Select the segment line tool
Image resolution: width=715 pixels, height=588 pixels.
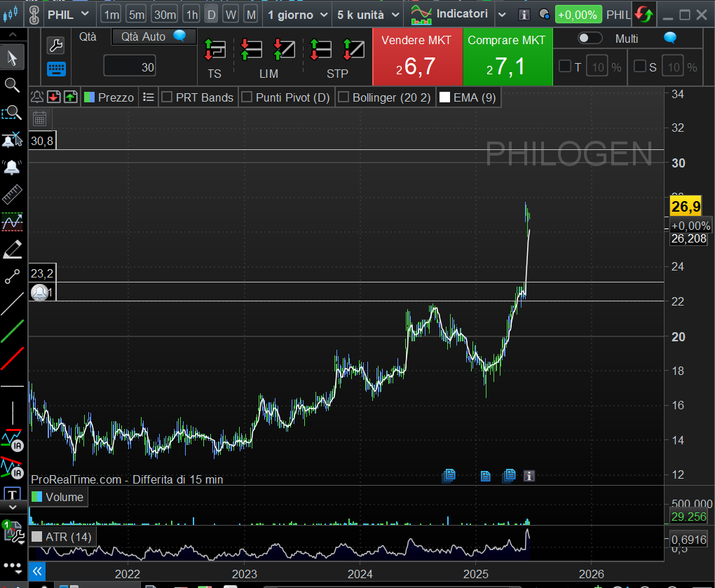13,276
